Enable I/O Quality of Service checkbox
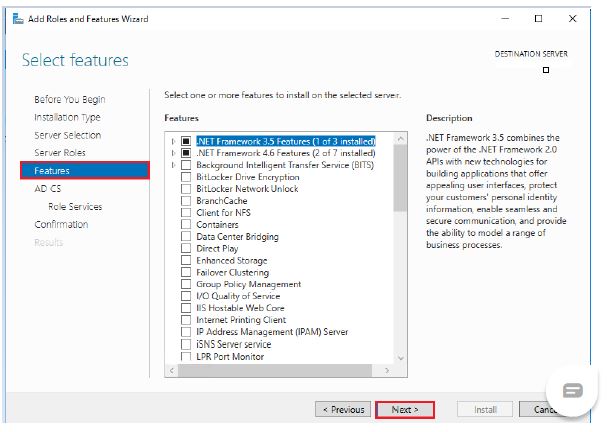 pos(186,296)
